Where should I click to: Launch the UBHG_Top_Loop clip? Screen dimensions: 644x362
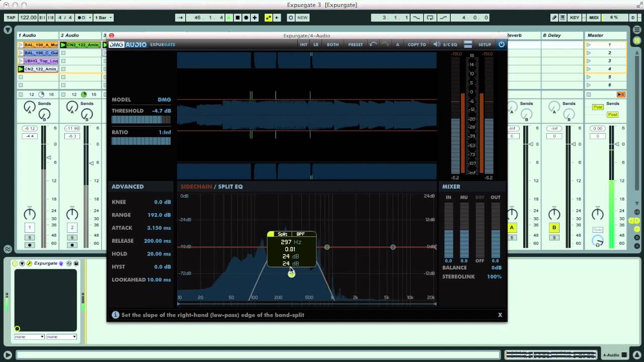point(21,61)
